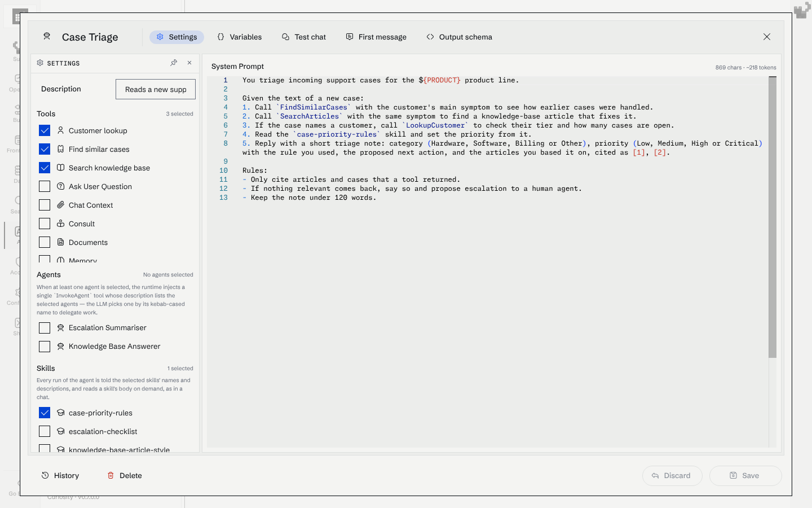This screenshot has width=812, height=508.
Task: Close the Settings side panel
Action: coord(189,63)
